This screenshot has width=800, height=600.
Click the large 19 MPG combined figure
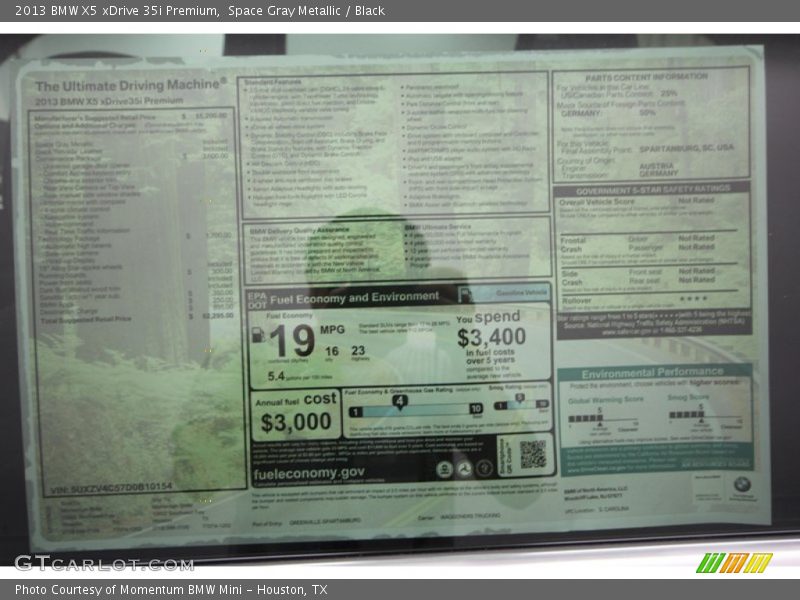[x=292, y=341]
